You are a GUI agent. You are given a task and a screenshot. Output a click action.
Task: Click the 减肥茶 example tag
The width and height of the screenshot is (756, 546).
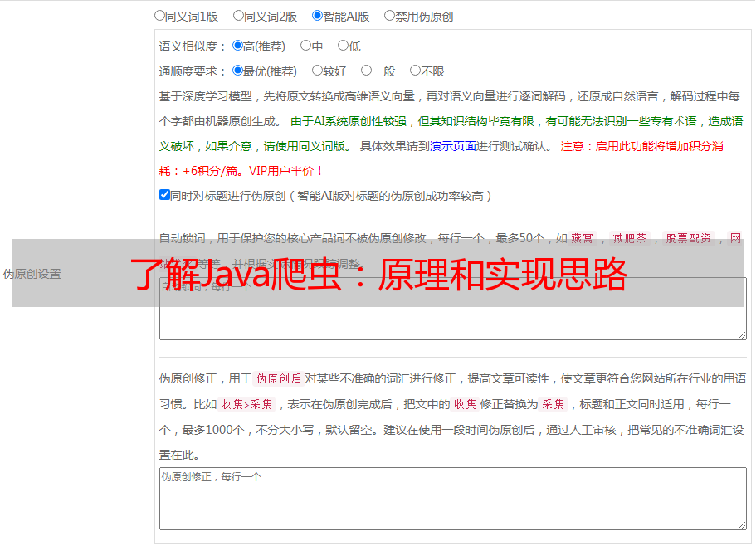coord(629,238)
